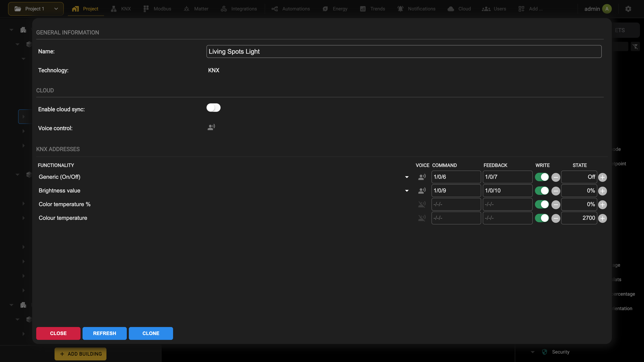Open settings via the gear icon

point(628,9)
